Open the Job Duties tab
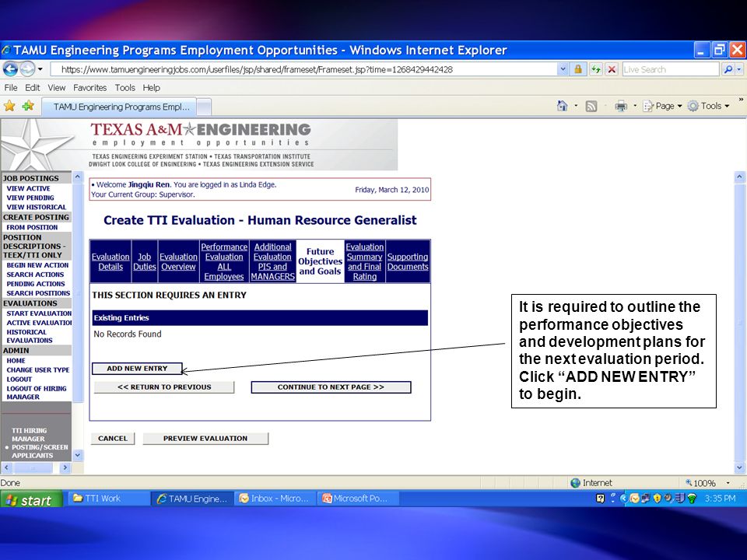 click(145, 261)
